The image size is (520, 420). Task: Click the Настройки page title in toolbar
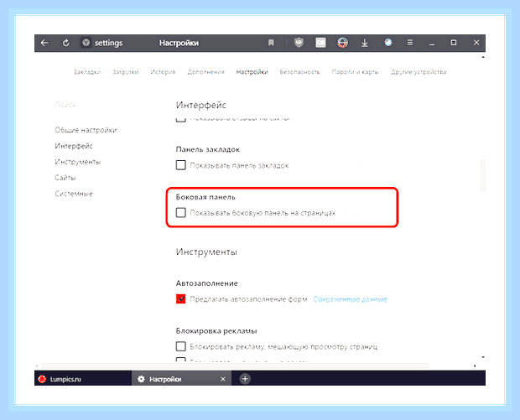point(179,43)
